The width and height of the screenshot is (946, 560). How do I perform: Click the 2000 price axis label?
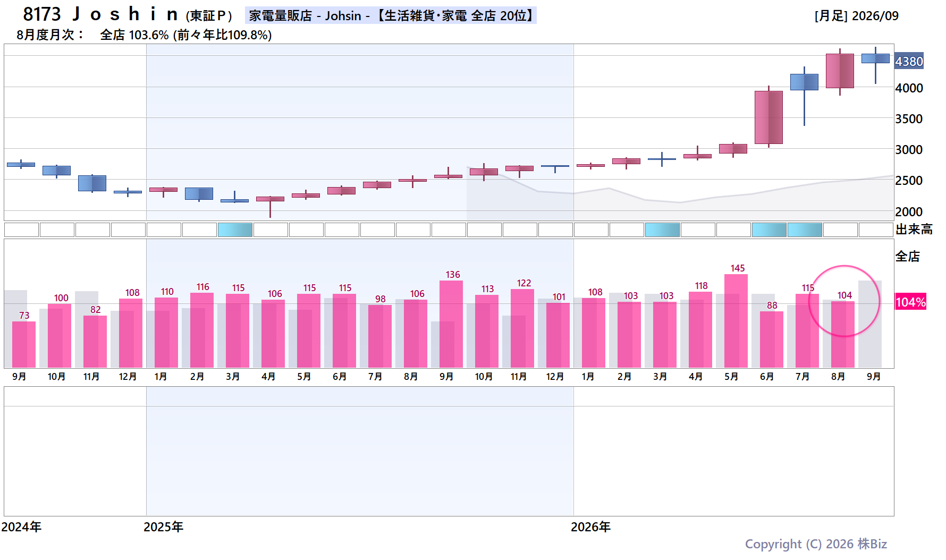click(909, 212)
